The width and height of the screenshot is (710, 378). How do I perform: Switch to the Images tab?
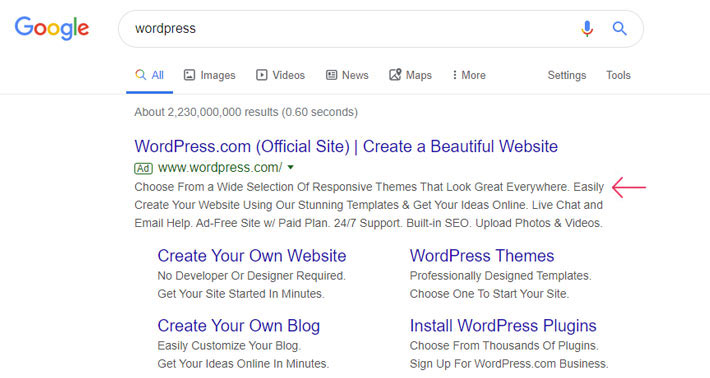pyautogui.click(x=209, y=75)
